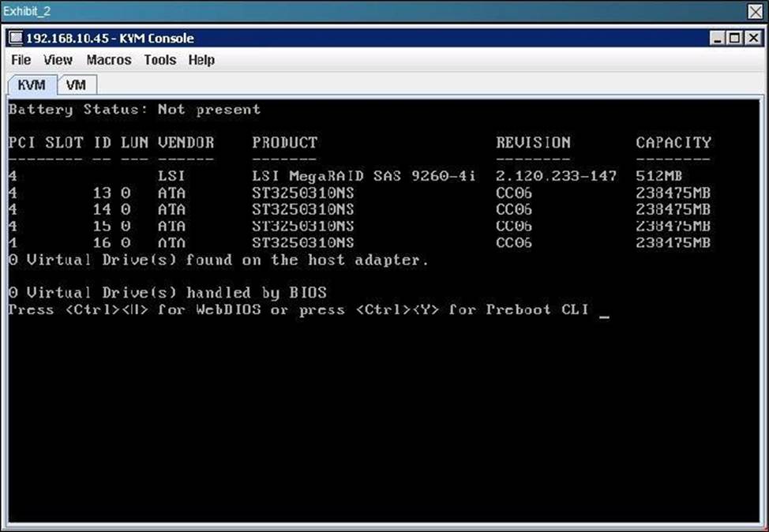Switch to the VM tab
Viewport: 769px width, 532px height.
click(76, 85)
